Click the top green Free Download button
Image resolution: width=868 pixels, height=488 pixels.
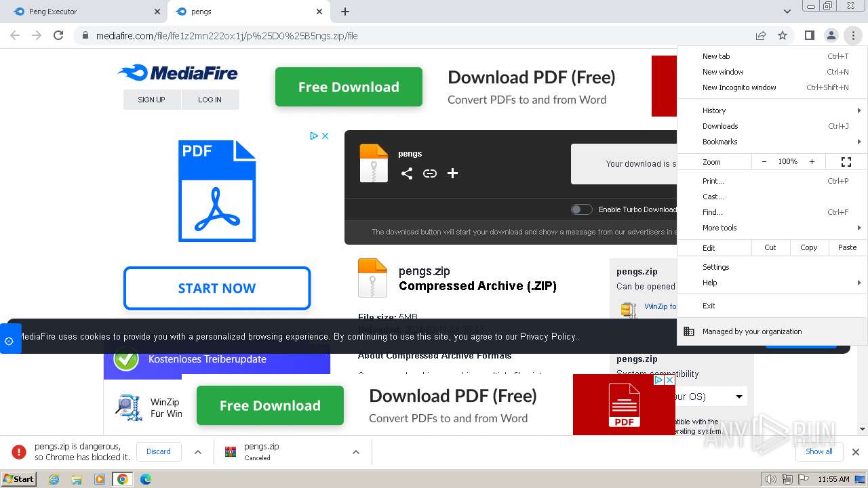coord(349,87)
